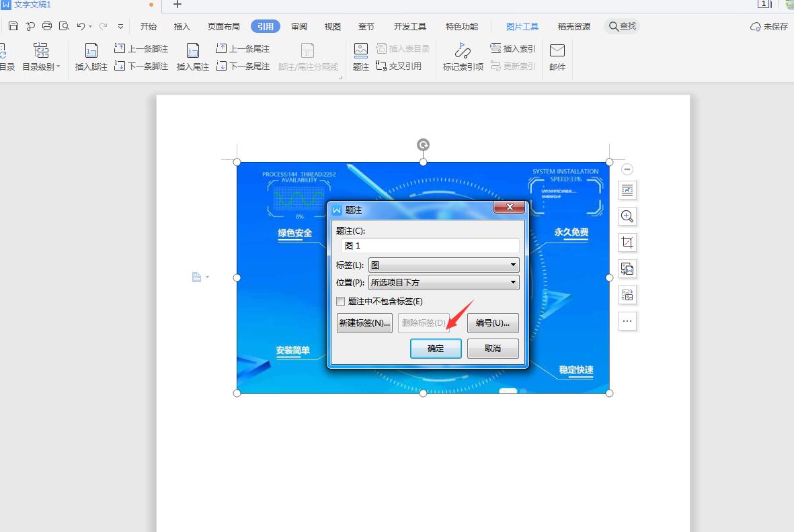Click the 未保存 cloud save status

[x=768, y=26]
